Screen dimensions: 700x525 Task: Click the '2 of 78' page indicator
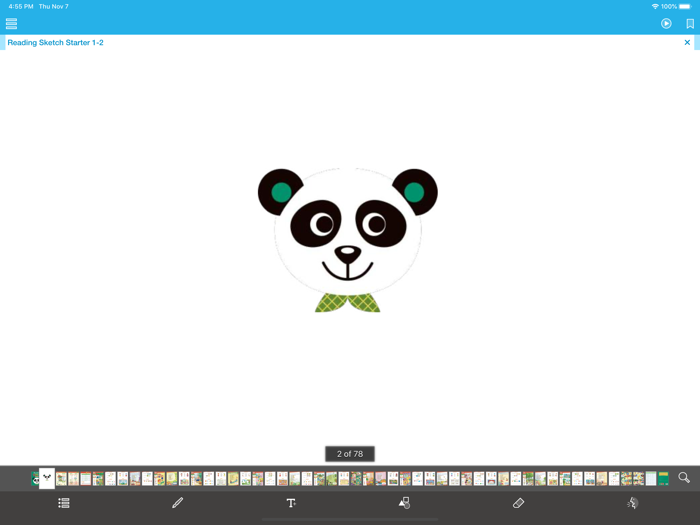[x=350, y=454]
